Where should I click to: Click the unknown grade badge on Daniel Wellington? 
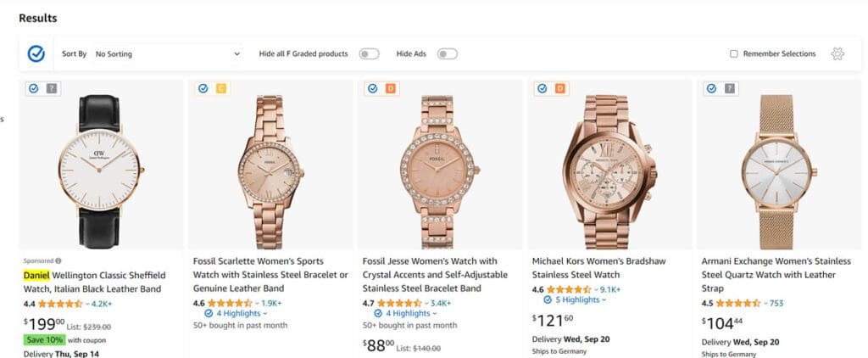tap(52, 88)
